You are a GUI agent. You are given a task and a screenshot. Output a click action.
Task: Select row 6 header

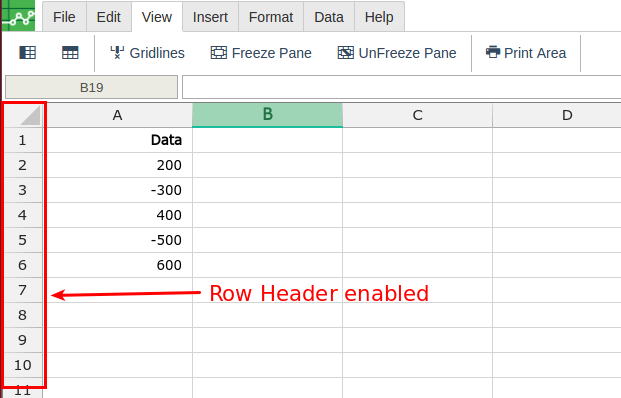pos(23,265)
